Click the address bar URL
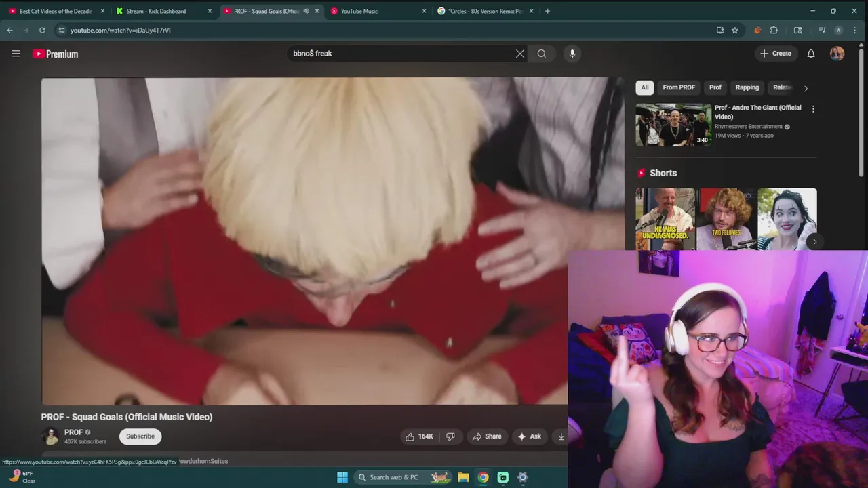The image size is (868, 488). coord(121,30)
